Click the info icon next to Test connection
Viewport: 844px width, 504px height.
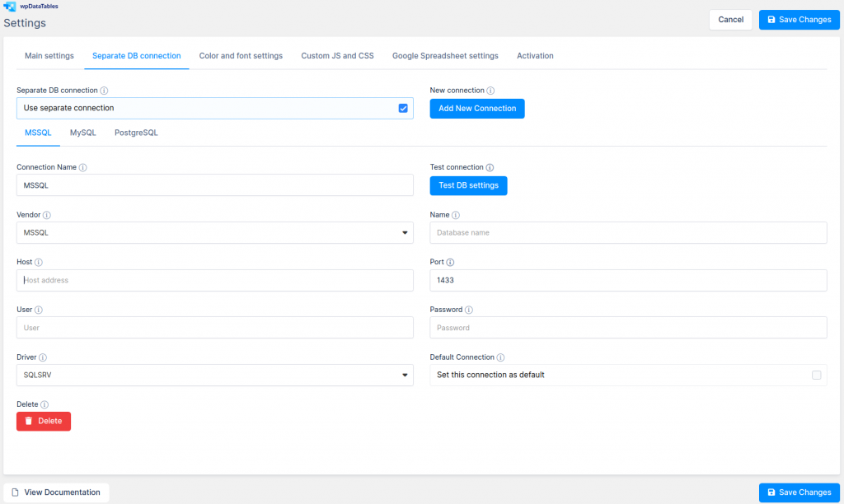490,167
